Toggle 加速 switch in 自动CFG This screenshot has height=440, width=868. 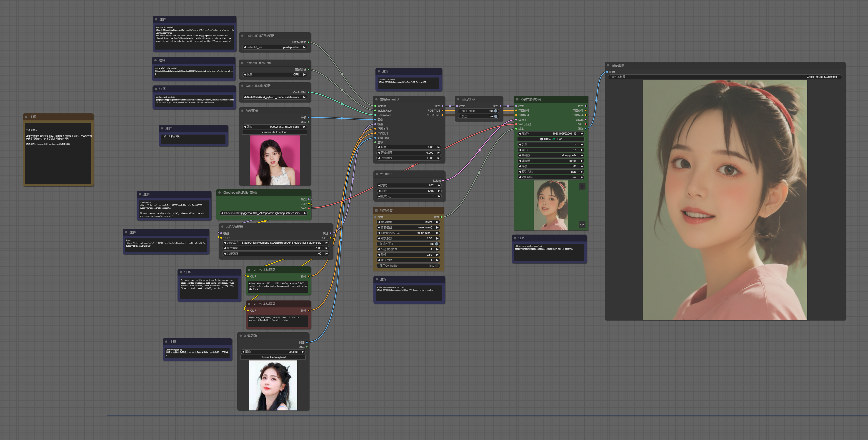[496, 117]
